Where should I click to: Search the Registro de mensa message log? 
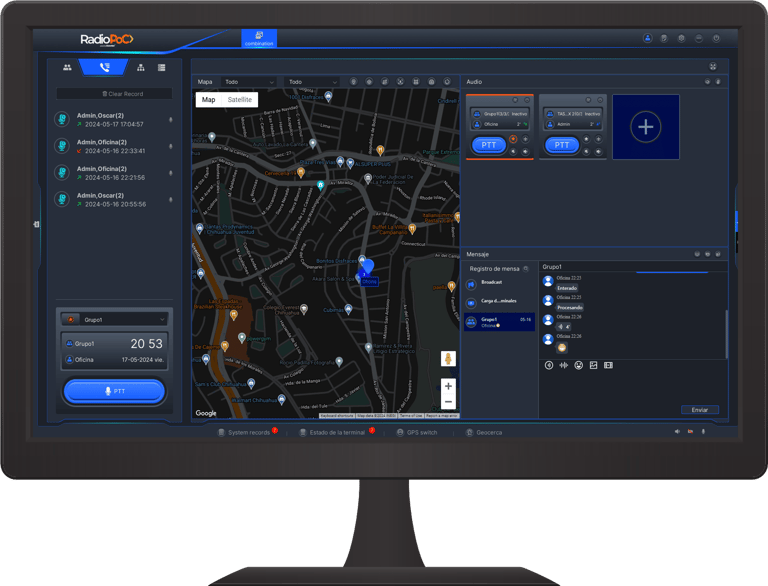pyautogui.click(x=526, y=269)
